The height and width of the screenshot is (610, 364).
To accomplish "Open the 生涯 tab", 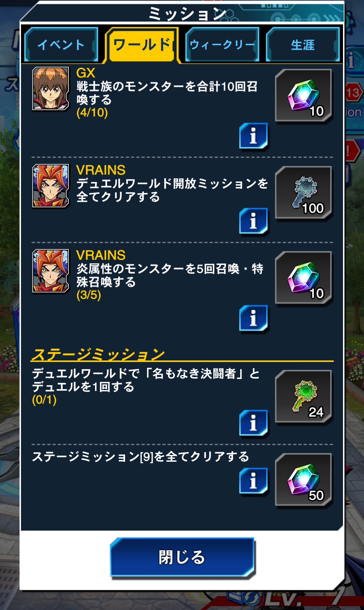I will (303, 45).
